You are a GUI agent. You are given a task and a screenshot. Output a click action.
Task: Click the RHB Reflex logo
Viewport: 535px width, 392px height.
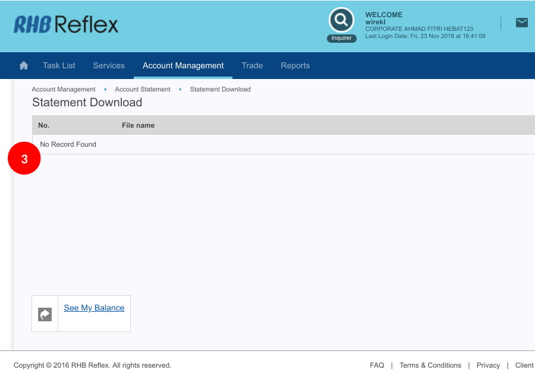coord(66,24)
